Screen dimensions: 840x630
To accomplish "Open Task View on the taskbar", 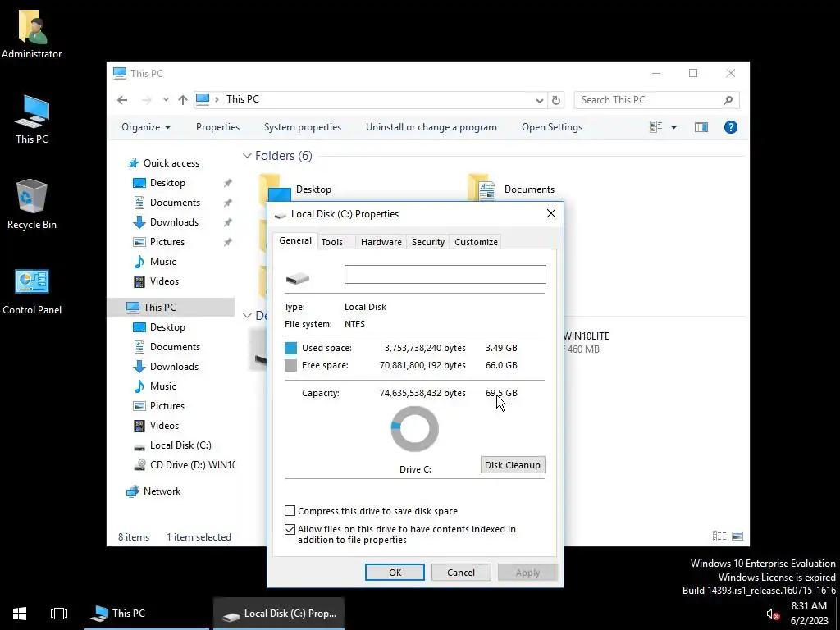I will [x=59, y=614].
